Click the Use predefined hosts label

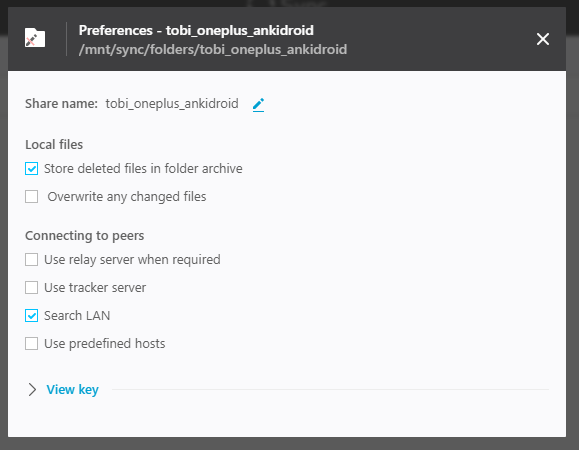click(105, 344)
